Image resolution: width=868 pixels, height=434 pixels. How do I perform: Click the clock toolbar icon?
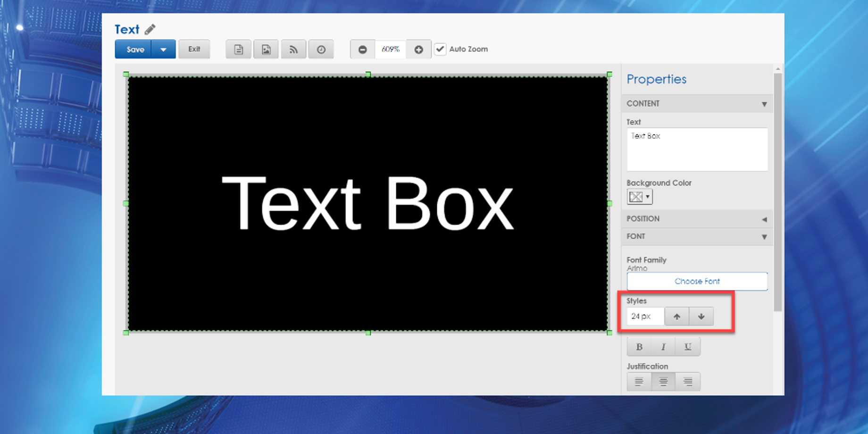[321, 50]
